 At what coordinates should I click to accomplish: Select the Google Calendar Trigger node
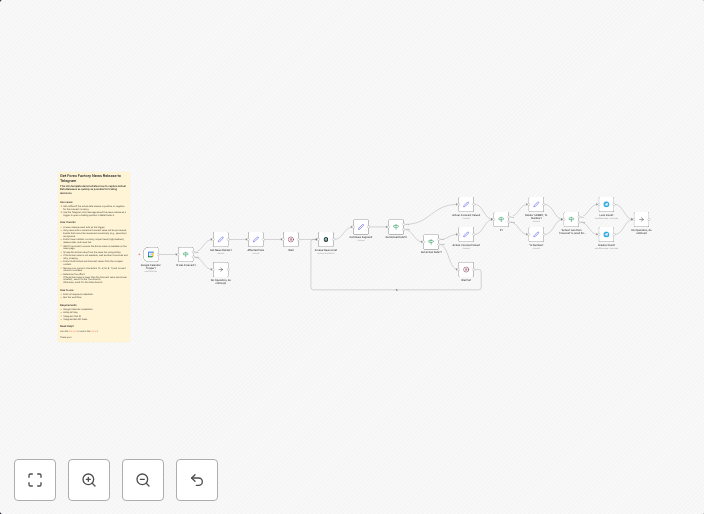tap(151, 255)
